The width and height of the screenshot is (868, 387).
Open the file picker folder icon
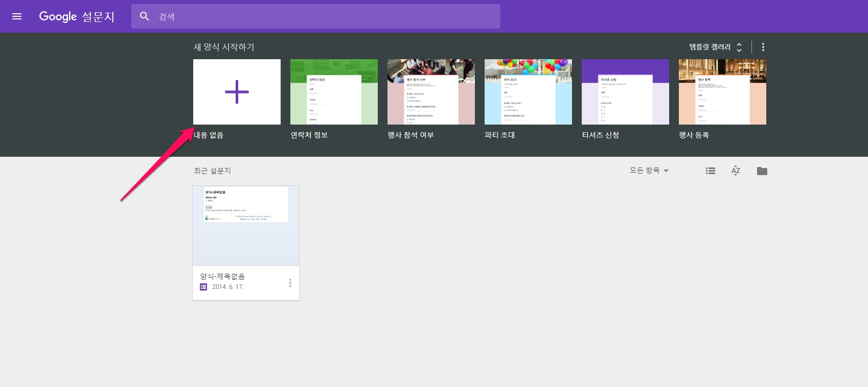(762, 171)
